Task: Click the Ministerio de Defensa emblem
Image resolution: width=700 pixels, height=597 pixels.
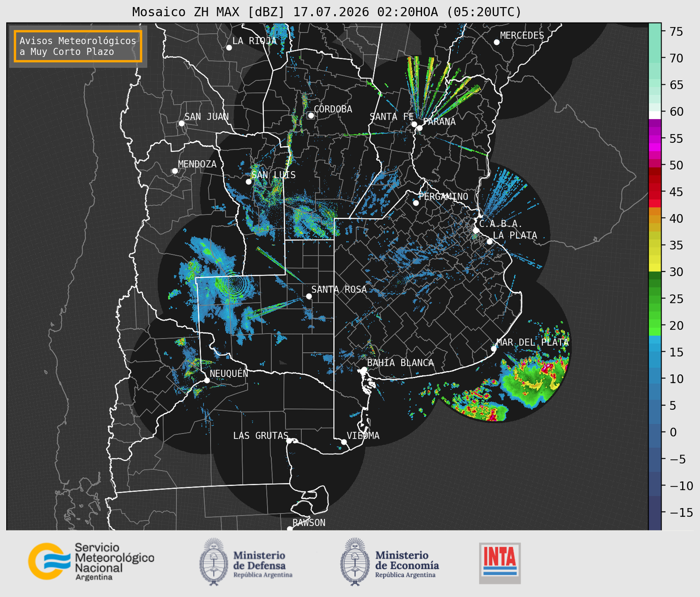Action: [x=214, y=562]
